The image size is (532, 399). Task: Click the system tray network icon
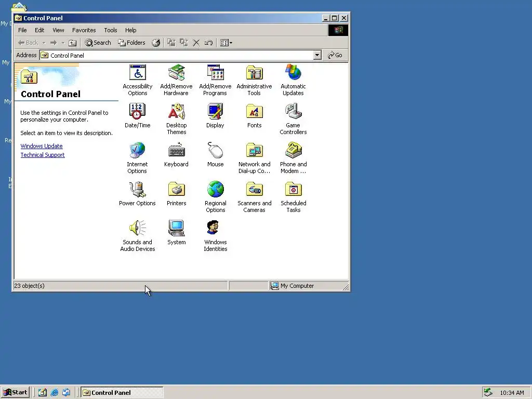point(488,393)
